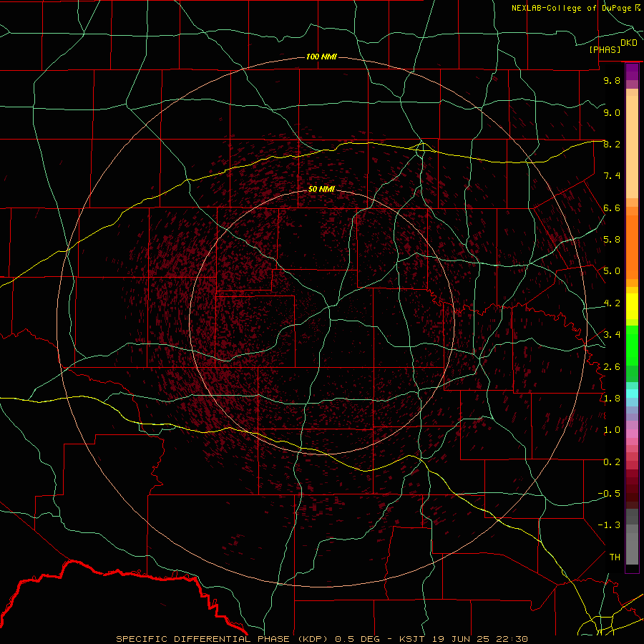This screenshot has height=644, width=644.
Task: Click the "NEXLAB-College of DuPage" header text
Action: coord(572,8)
